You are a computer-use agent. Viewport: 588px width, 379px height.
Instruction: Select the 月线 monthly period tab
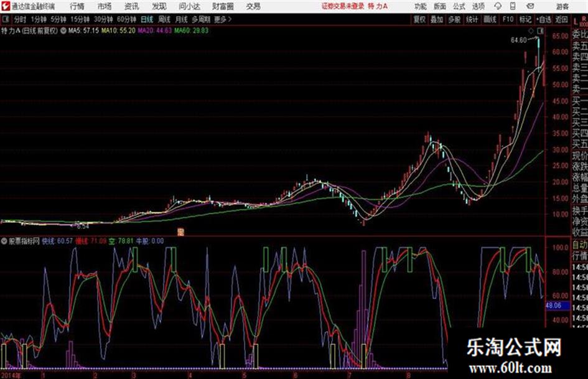tap(182, 19)
